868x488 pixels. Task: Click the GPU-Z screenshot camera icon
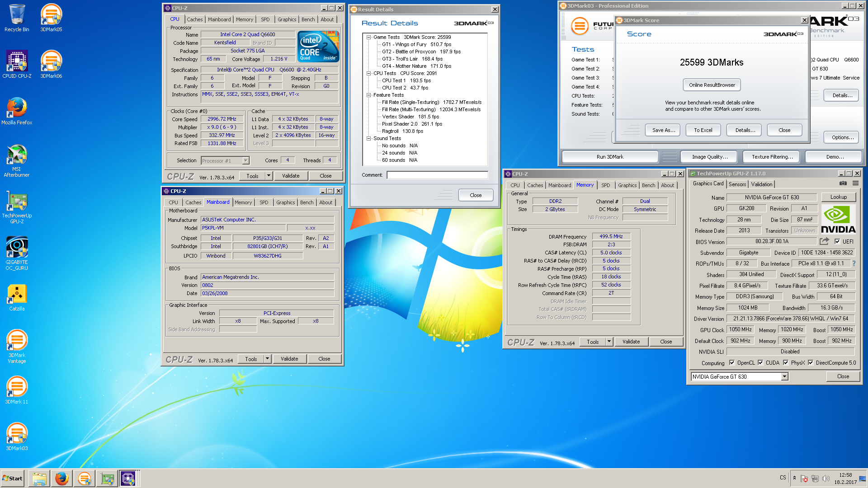pyautogui.click(x=843, y=183)
